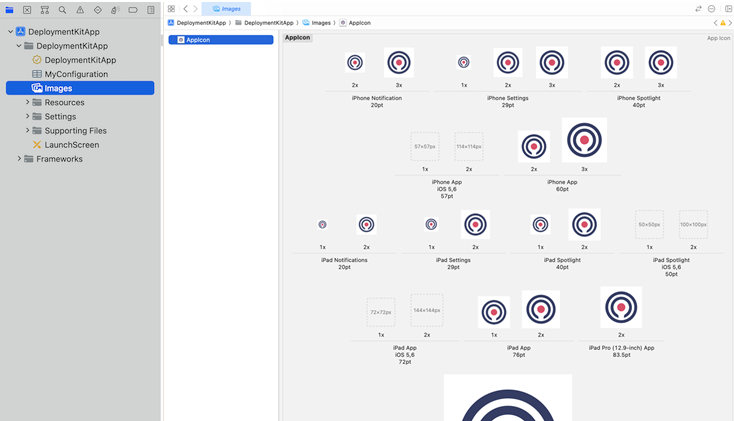Expand the Resources folder
734x421 pixels.
[27, 102]
